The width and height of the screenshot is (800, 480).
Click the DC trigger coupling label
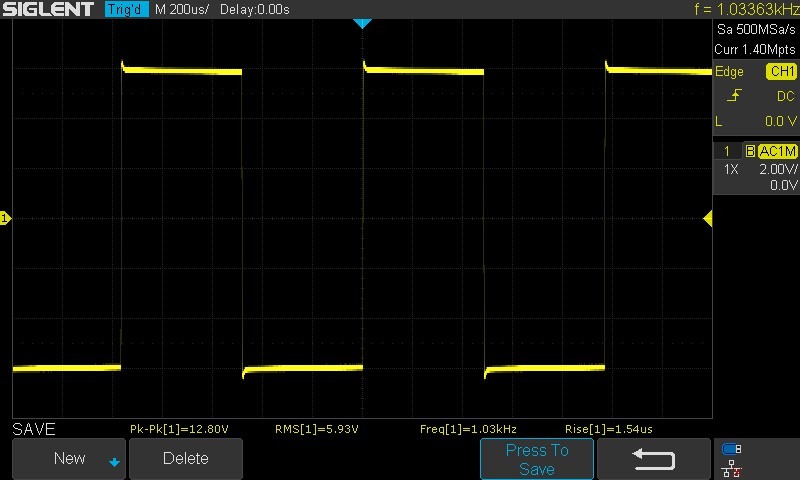[x=785, y=96]
